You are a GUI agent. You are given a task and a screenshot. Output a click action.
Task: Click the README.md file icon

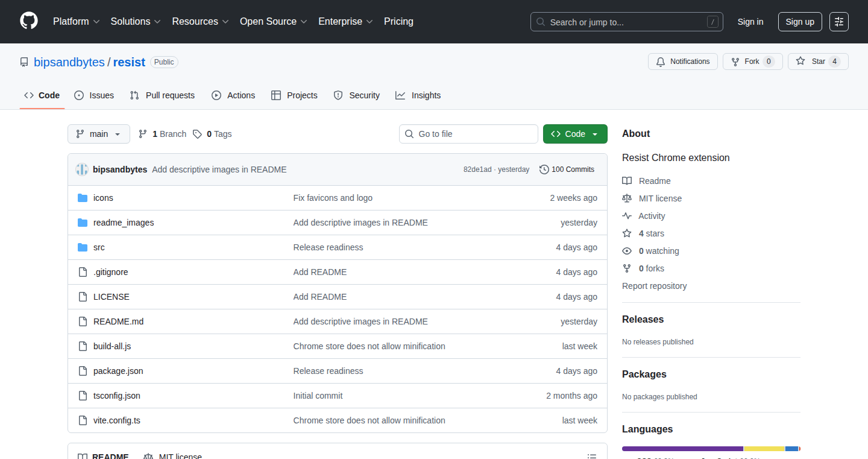tap(83, 321)
